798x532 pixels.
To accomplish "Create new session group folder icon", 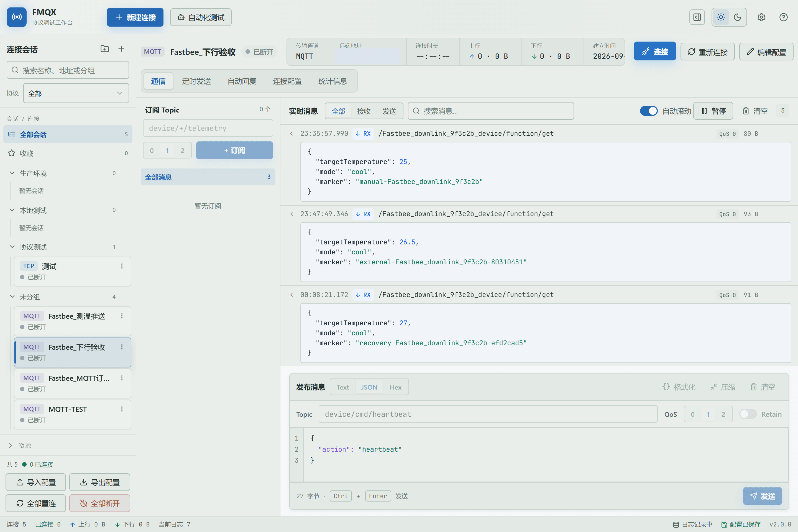I will (104, 49).
